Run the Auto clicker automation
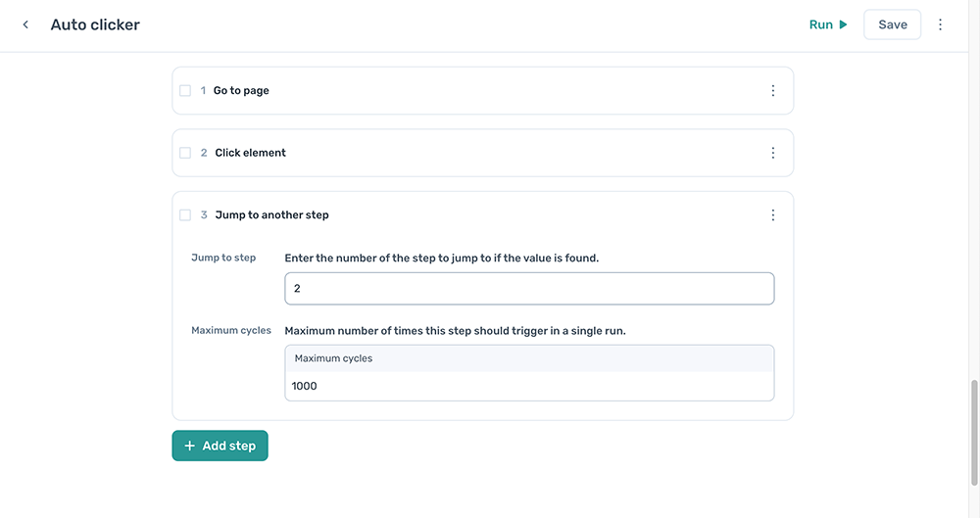980x518 pixels. (828, 24)
